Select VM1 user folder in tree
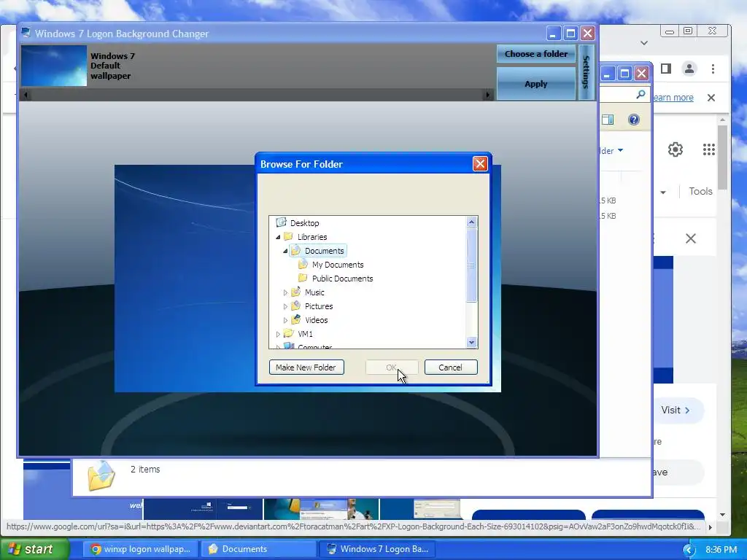Viewport: 747px width, 560px height. click(x=305, y=334)
